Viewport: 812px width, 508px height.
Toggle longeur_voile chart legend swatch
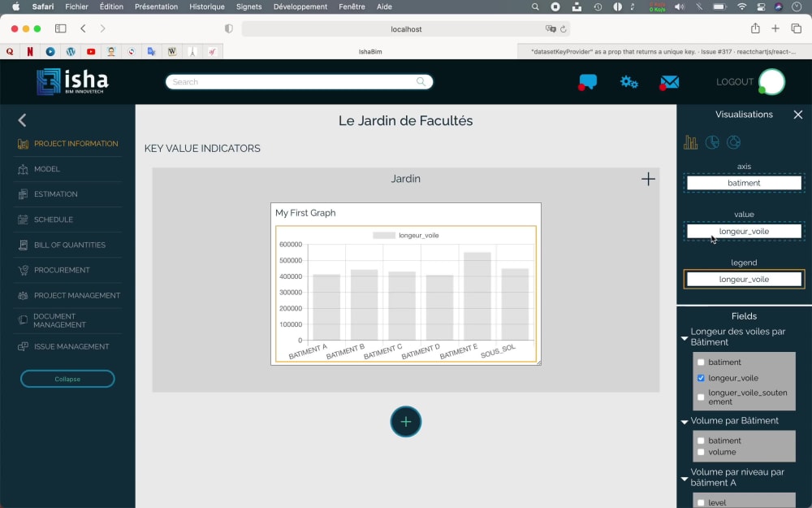point(384,236)
